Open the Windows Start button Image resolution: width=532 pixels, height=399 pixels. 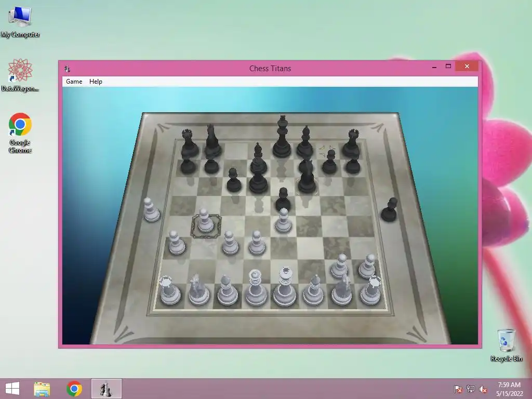pos(12,389)
